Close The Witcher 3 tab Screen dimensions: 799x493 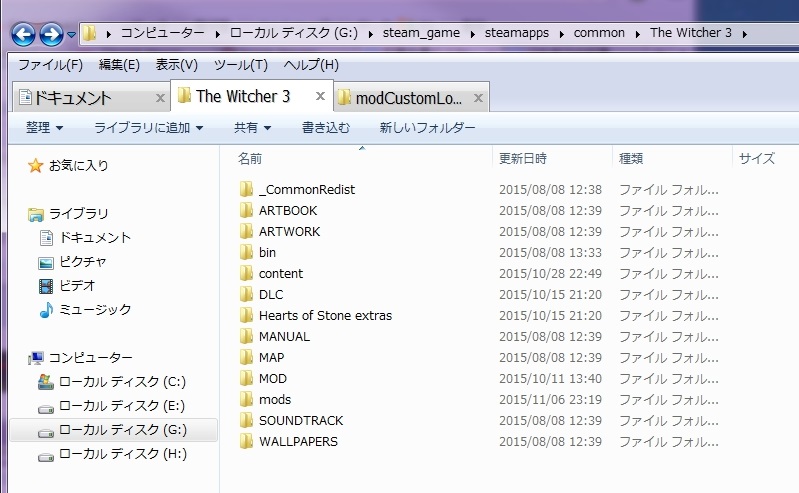320,96
